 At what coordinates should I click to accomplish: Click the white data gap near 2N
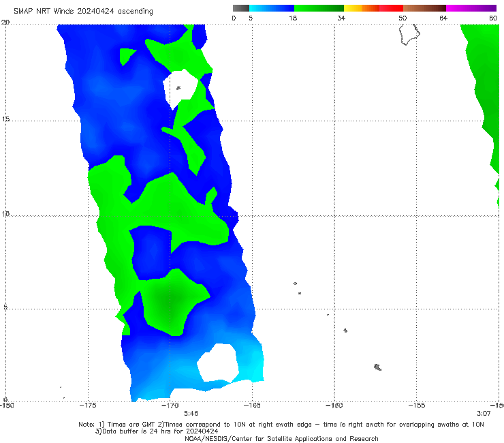[x=218, y=363]
